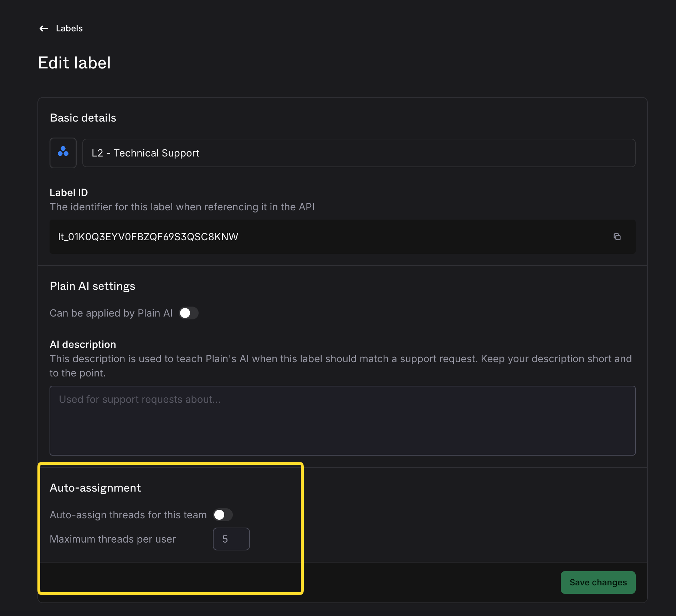
Task: Enable the 'Can be applied by Plain AI' toggle
Action: click(188, 313)
